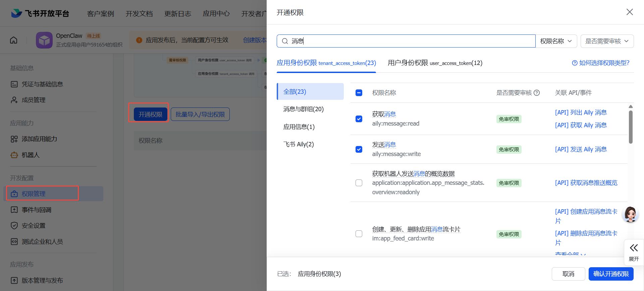Click the 确认开通权限 button
The width and height of the screenshot is (644, 291).
tap(611, 274)
